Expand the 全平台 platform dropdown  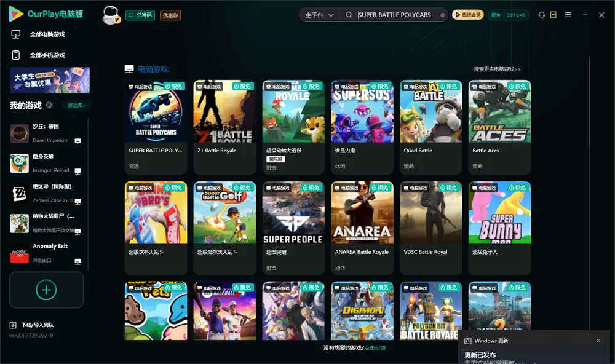(x=319, y=15)
